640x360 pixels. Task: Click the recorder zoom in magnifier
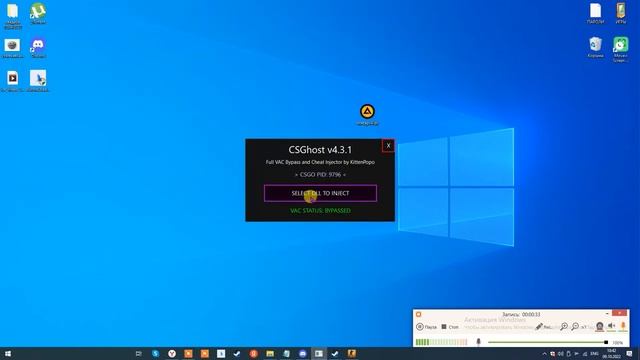click(x=564, y=327)
